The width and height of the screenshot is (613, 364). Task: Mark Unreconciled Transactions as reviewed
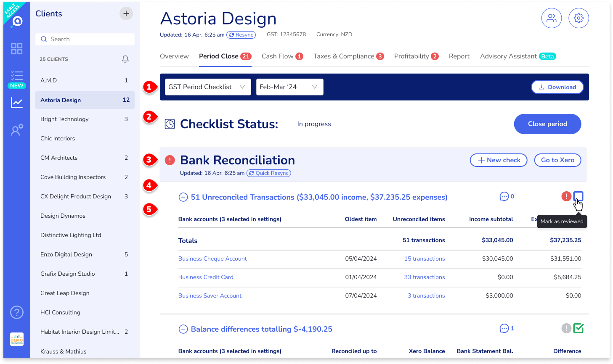[x=578, y=196]
